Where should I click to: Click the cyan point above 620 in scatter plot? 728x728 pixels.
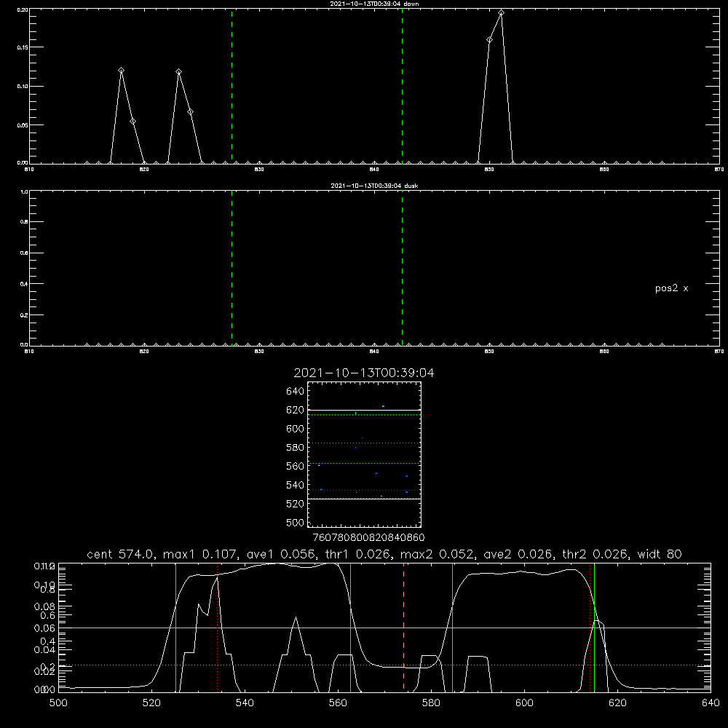pos(383,406)
